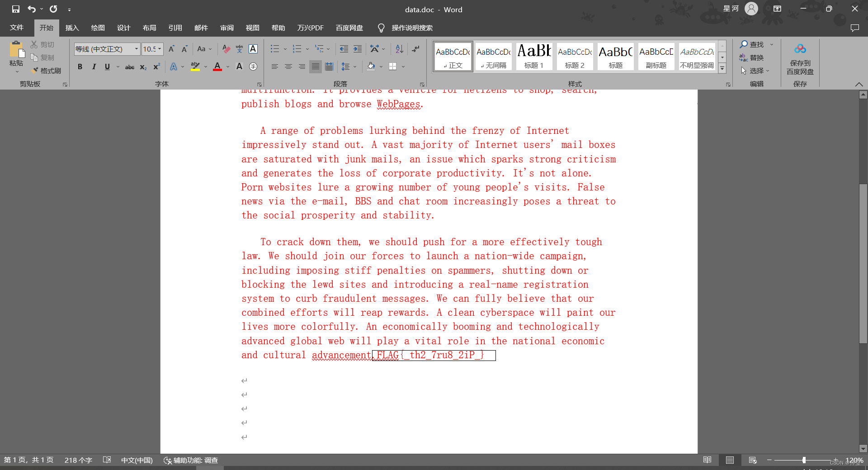This screenshot has height=470, width=868.
Task: Clear all formatting eraser icon
Action: pyautogui.click(x=226, y=49)
